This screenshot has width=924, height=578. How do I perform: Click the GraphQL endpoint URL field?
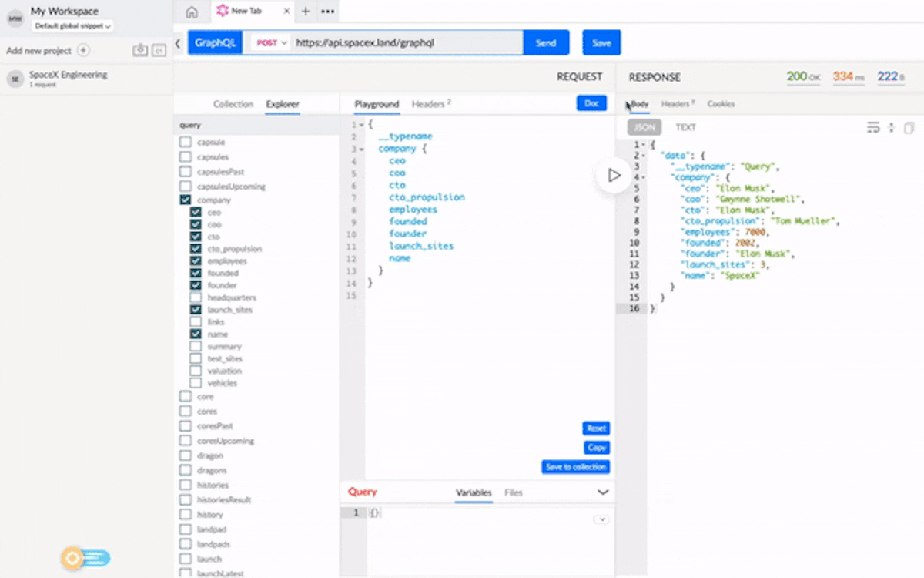pyautogui.click(x=407, y=43)
